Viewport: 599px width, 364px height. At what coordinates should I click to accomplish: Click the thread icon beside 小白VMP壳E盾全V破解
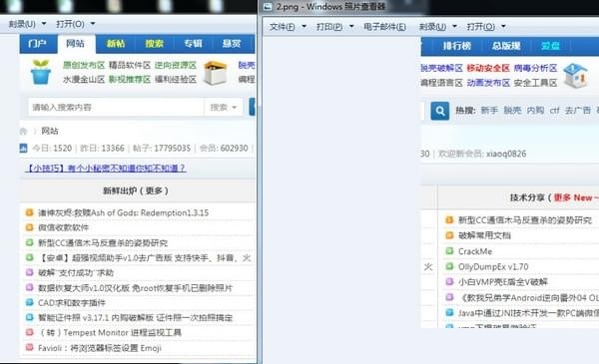[449, 281]
